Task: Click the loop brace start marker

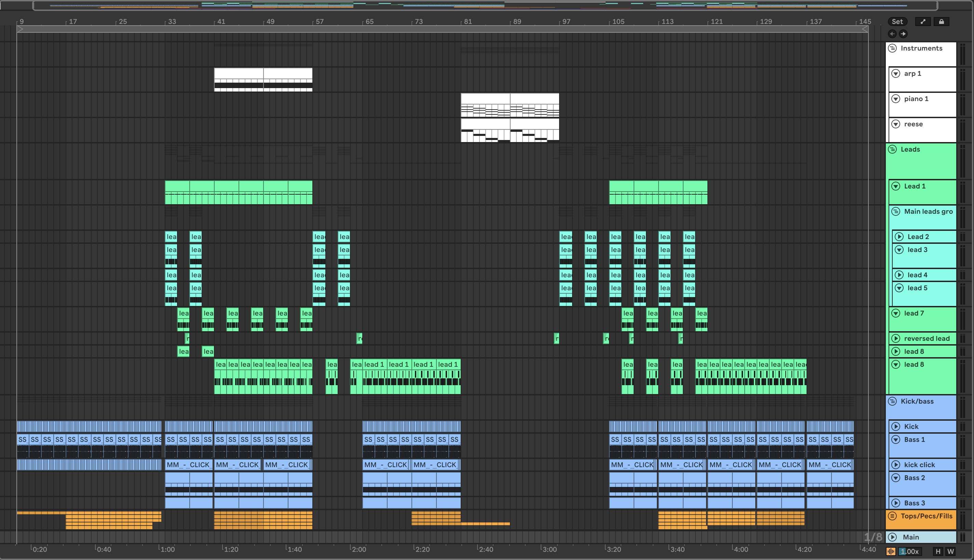Action: [20, 29]
